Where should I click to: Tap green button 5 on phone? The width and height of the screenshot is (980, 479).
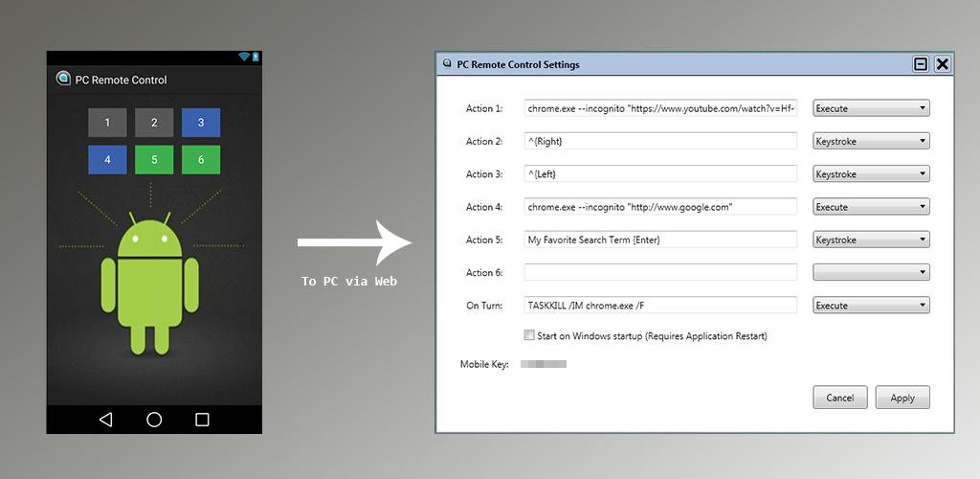point(154,159)
